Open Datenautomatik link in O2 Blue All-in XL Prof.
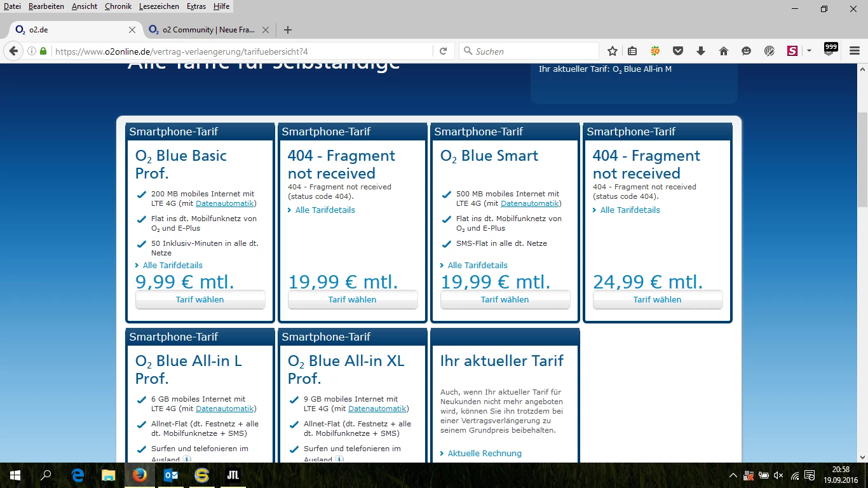 (x=377, y=409)
